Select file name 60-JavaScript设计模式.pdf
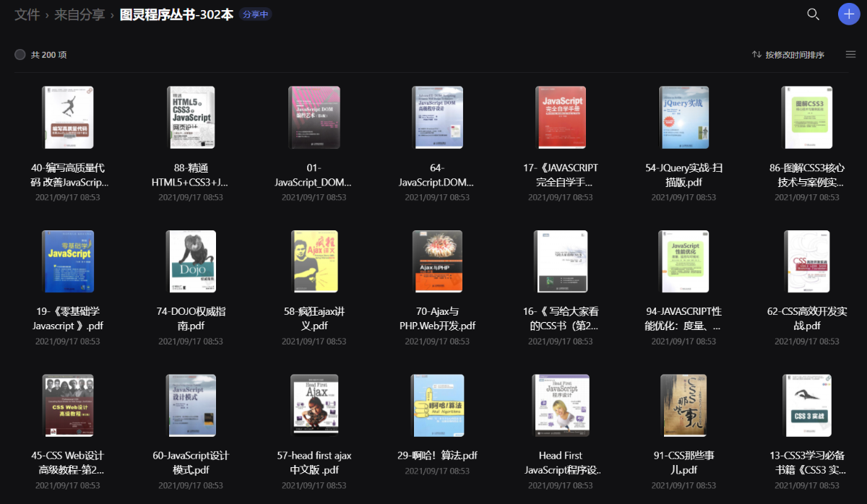 point(191,463)
